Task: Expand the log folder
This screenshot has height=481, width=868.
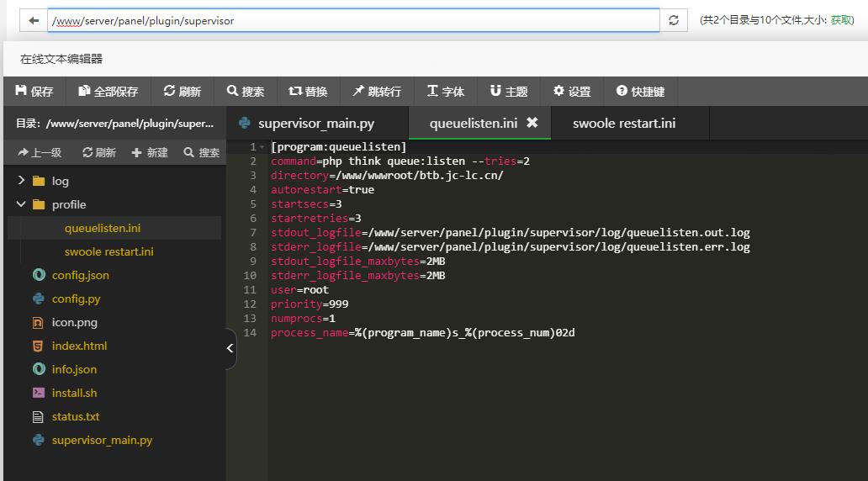Action: click(x=22, y=181)
